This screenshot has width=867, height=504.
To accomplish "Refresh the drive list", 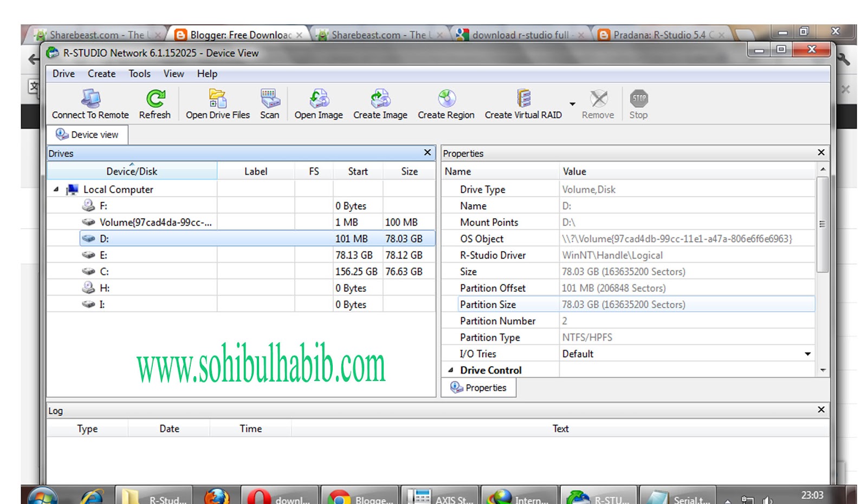I will [x=155, y=104].
